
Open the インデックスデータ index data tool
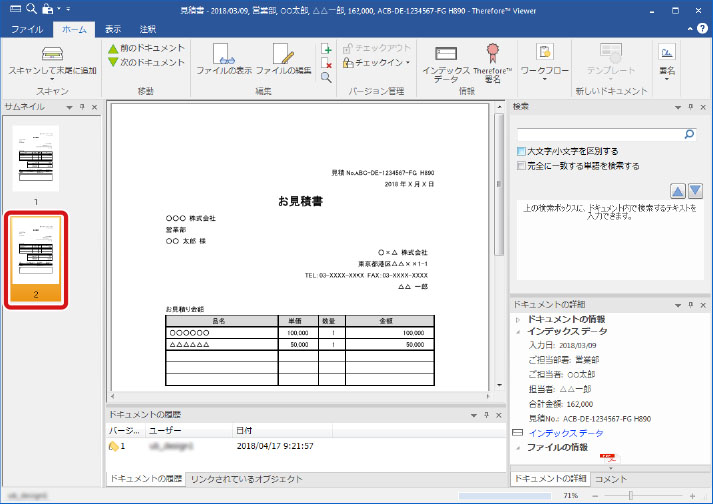pyautogui.click(x=447, y=56)
